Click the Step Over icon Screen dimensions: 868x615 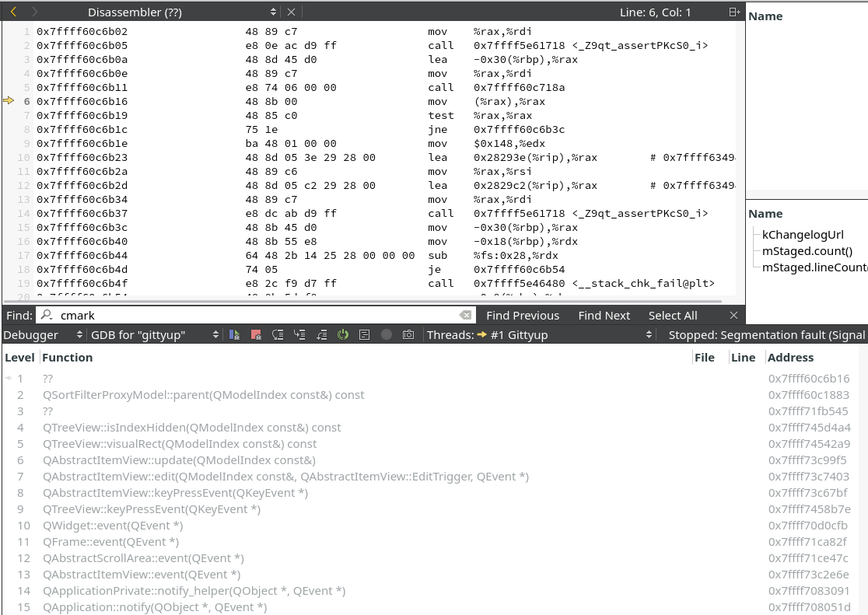coord(278,334)
